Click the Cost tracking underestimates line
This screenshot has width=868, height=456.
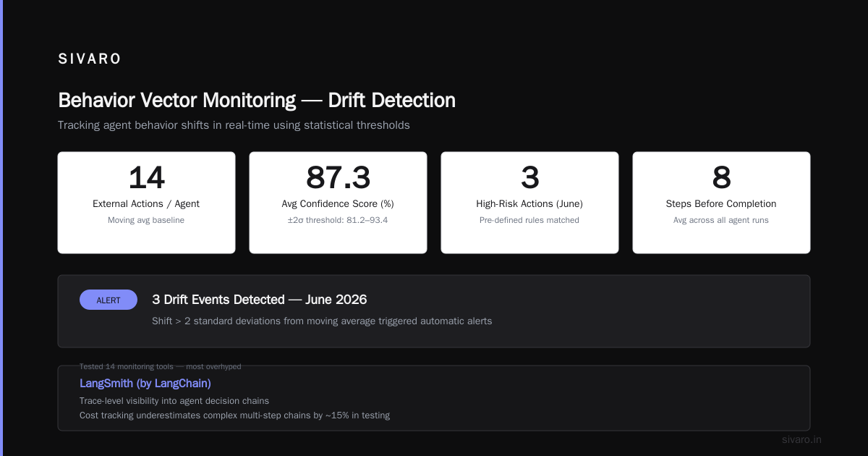tap(234, 415)
